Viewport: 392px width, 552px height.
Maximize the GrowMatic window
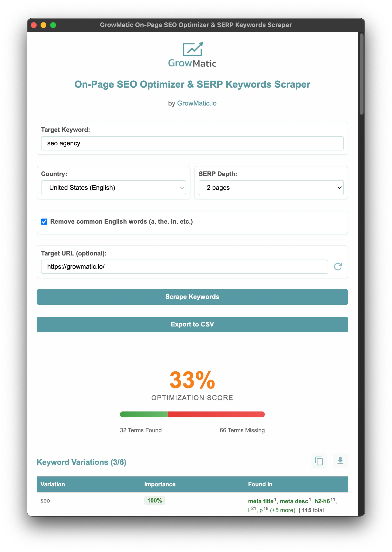[53, 25]
